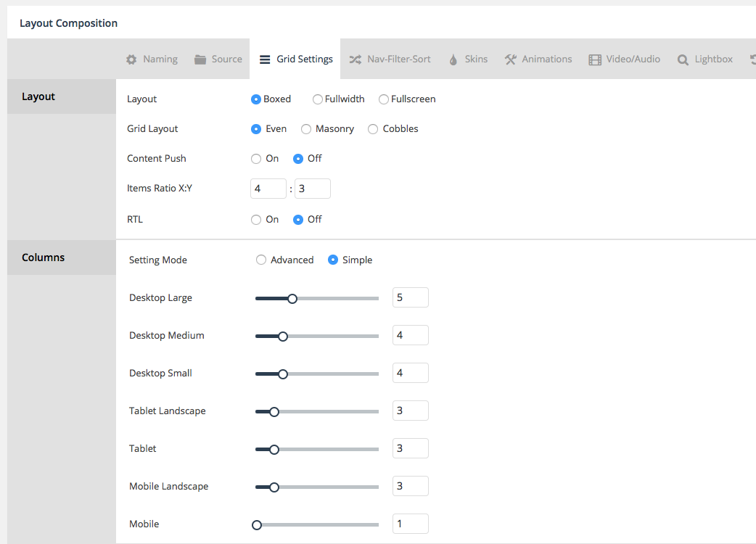Click the Desktop Medium value field
This screenshot has width=756, height=544.
pyautogui.click(x=411, y=335)
